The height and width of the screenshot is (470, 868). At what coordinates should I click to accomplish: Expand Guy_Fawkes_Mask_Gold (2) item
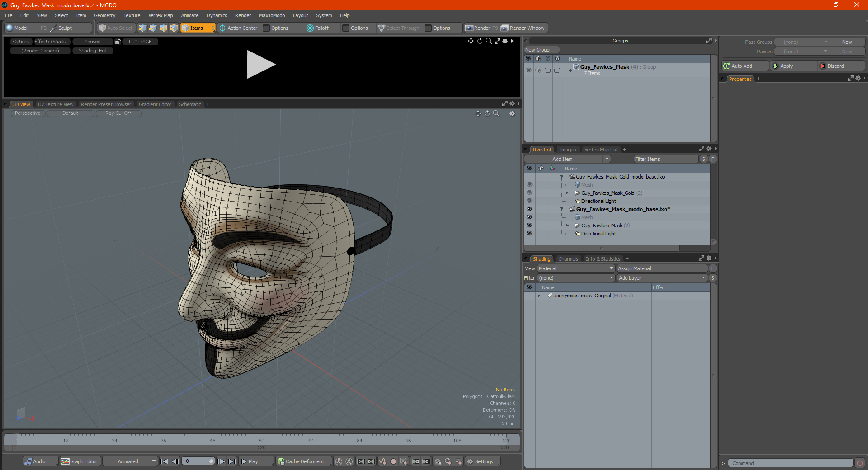click(x=567, y=193)
